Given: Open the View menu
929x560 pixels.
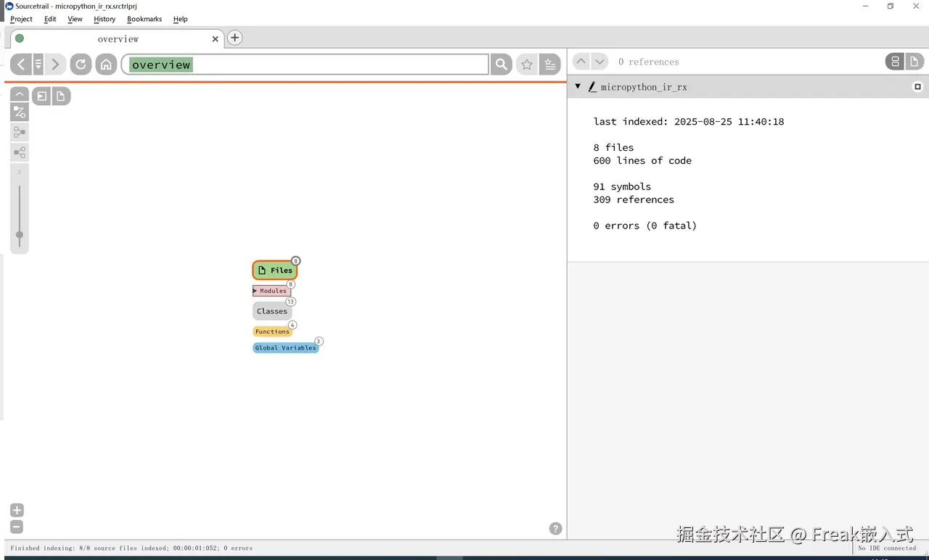Looking at the screenshot, I should (x=75, y=19).
